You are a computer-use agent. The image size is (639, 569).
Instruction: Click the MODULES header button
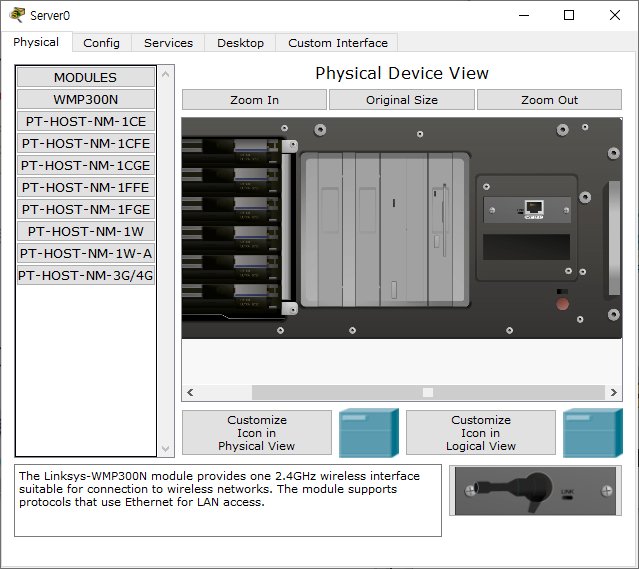point(86,77)
